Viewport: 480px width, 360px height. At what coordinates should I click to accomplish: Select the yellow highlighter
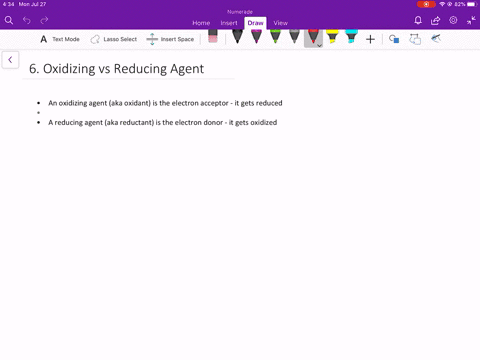point(332,37)
